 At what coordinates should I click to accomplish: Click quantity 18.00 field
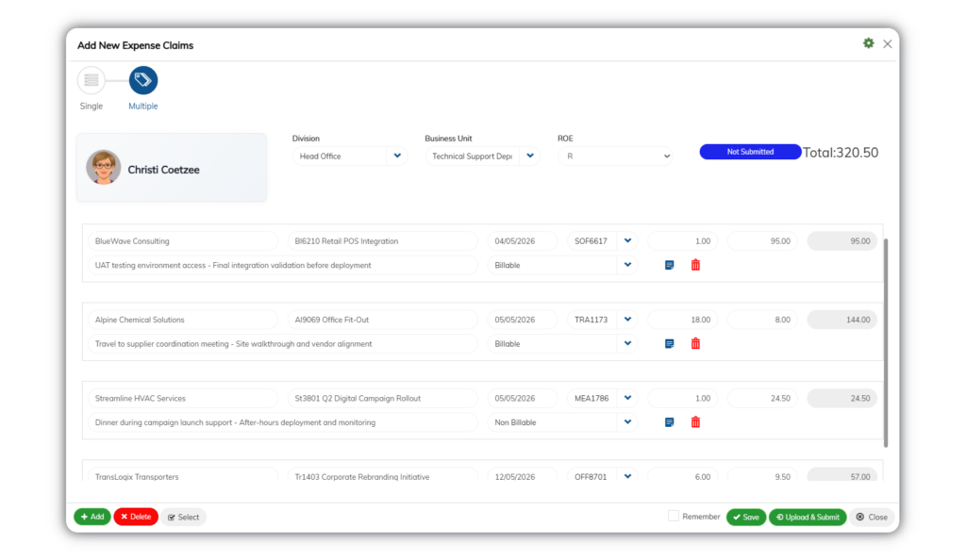[x=683, y=320]
